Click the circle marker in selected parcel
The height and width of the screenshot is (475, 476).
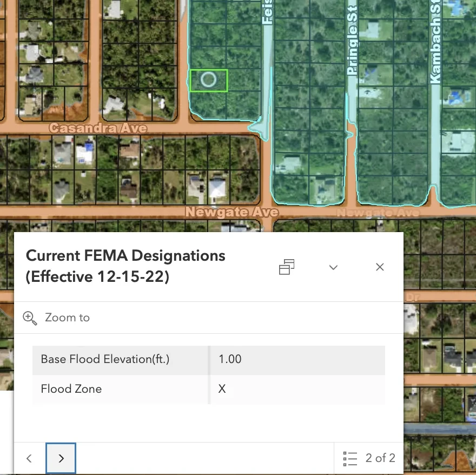(x=208, y=80)
